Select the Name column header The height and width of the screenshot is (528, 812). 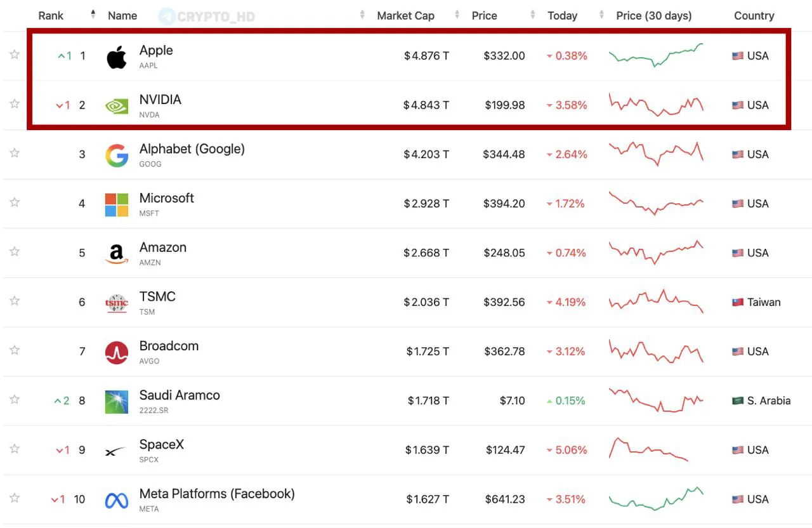pos(122,15)
